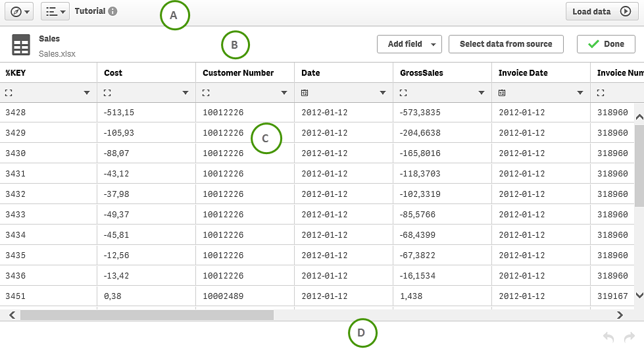This screenshot has width=644, height=349.
Task: Click Select data from source
Action: click(x=506, y=44)
